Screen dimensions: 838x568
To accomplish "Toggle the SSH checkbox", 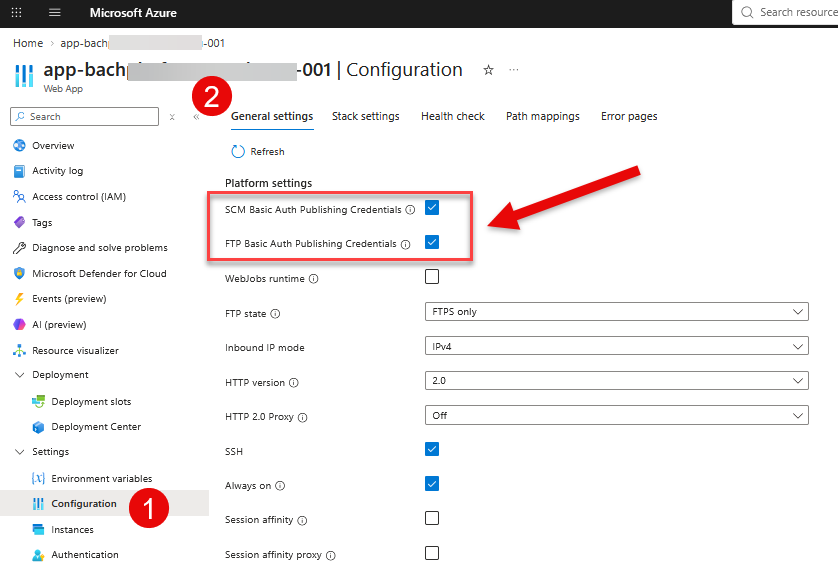I will point(432,449).
